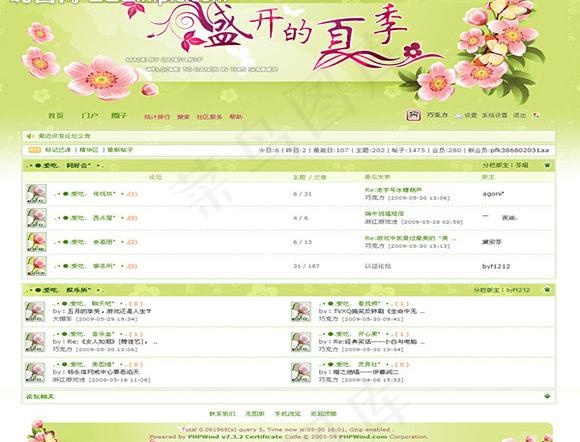Click the username 巧克力 in the header
Image resolution: width=580 pixels, height=442 pixels.
[x=437, y=115]
